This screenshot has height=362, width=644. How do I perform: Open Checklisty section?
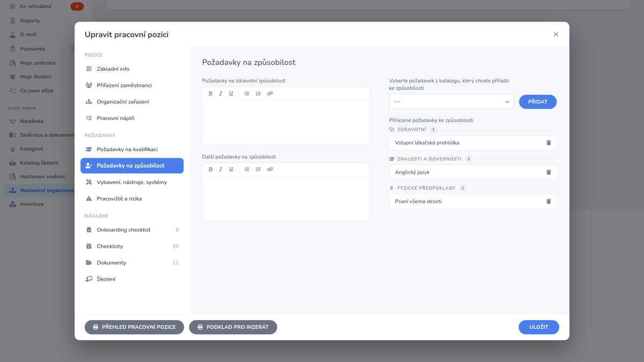(x=132, y=246)
